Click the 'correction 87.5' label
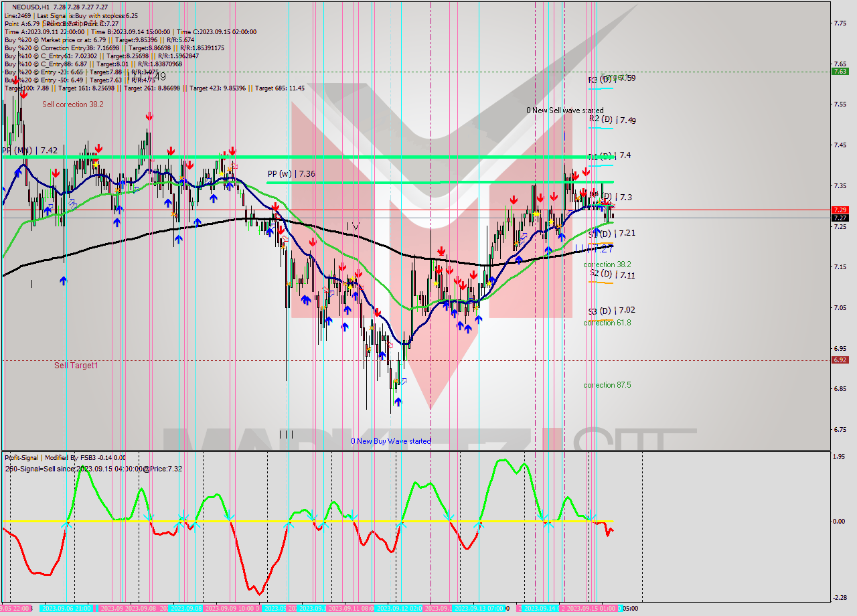 click(607, 385)
